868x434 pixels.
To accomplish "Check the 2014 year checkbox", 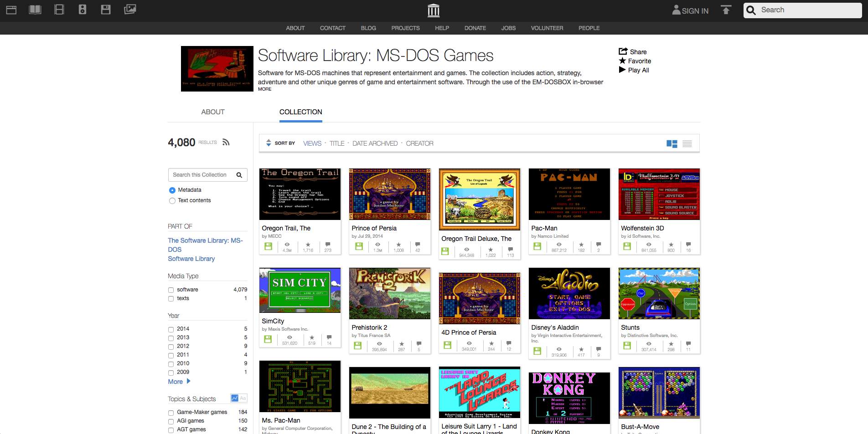I will click(x=171, y=329).
